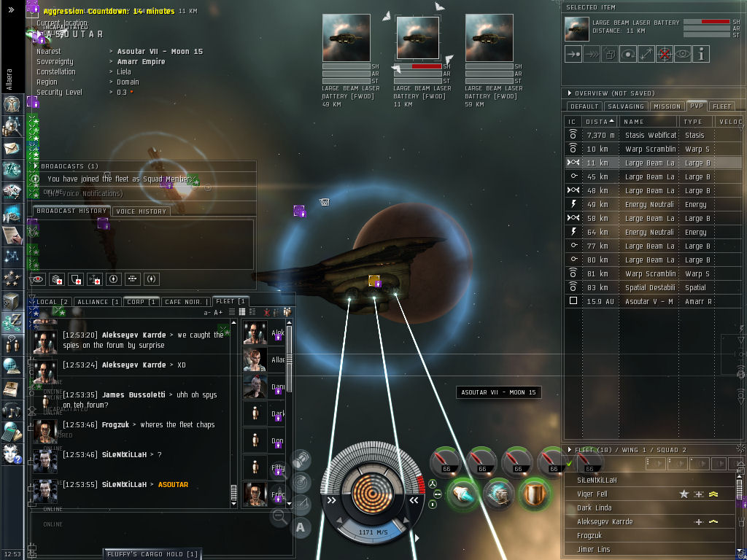Decrease chat font size with a-
This screenshot has height=560, width=747.
point(207,313)
